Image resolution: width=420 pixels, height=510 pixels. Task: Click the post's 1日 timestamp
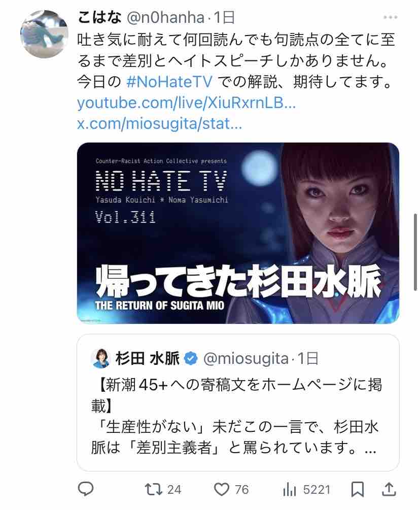pos(224,18)
